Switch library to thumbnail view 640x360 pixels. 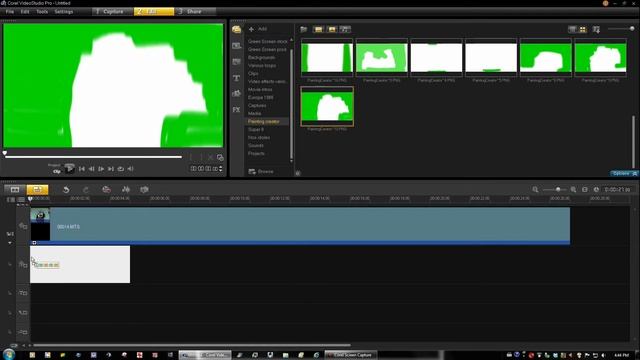[x=583, y=29]
